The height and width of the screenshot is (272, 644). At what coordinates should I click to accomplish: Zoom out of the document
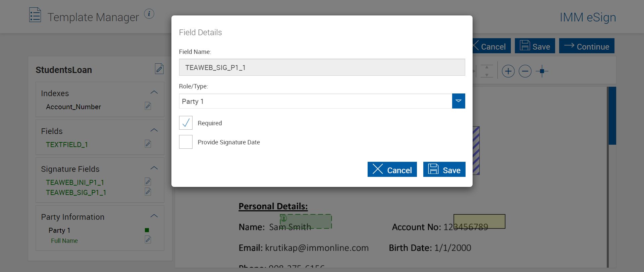tap(525, 71)
